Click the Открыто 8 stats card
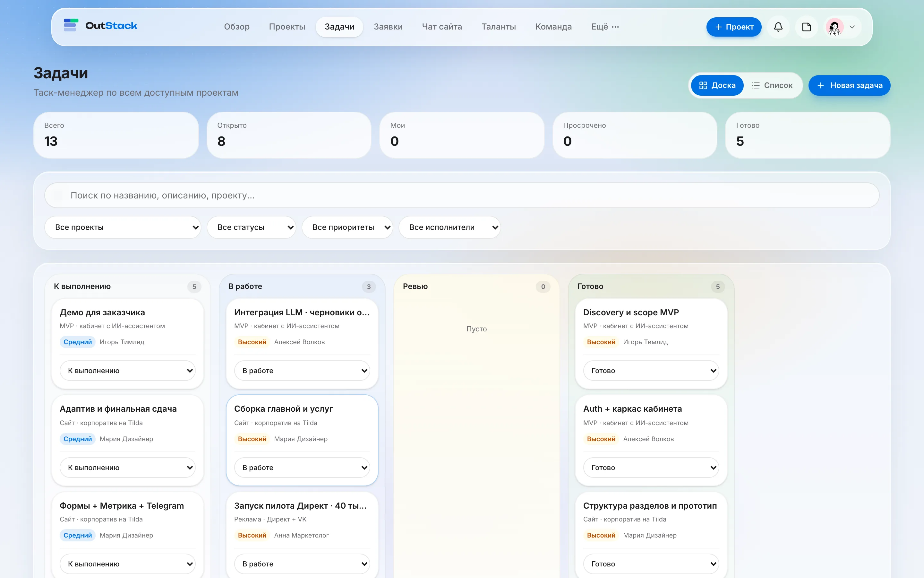The image size is (924, 578). tap(289, 135)
